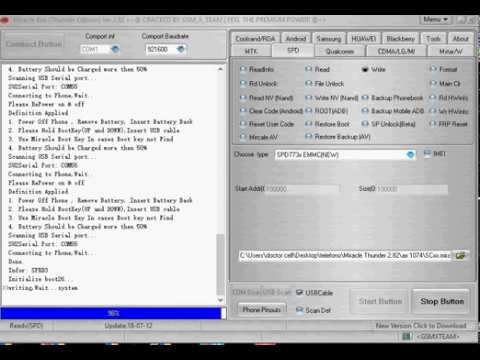This screenshot has height=360, width=480.
Task: Open the Menu dropdown in title bar
Action: [435, 20]
